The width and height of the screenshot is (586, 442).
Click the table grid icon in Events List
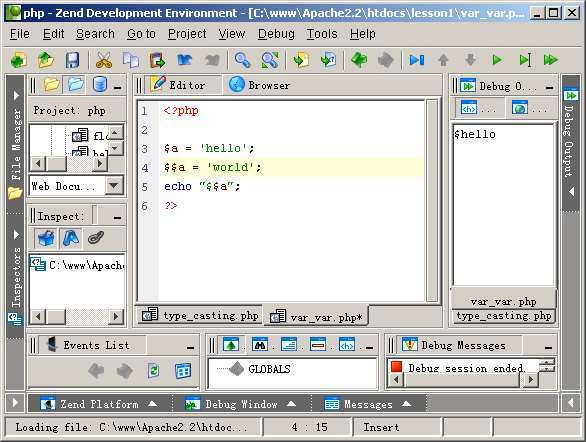[183, 371]
